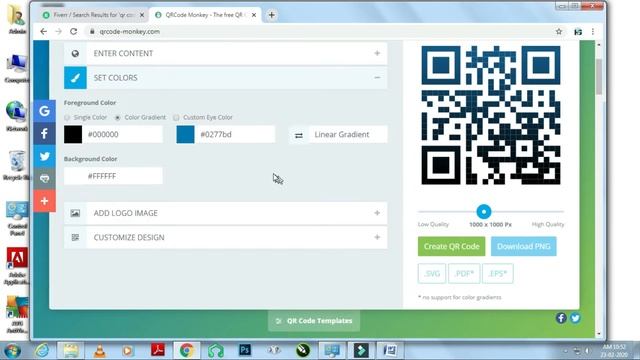This screenshot has height=360, width=640.
Task: Enable Custom Eye Color checkbox
Action: pyautogui.click(x=176, y=118)
